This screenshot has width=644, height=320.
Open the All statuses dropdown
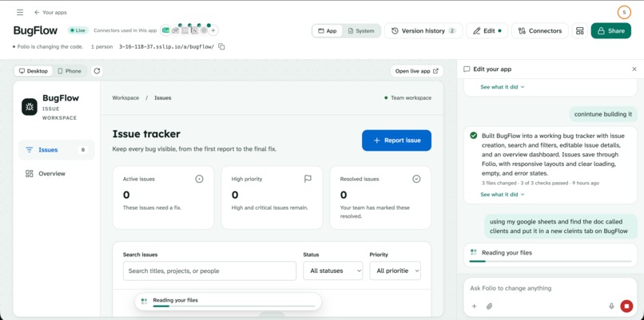click(332, 271)
